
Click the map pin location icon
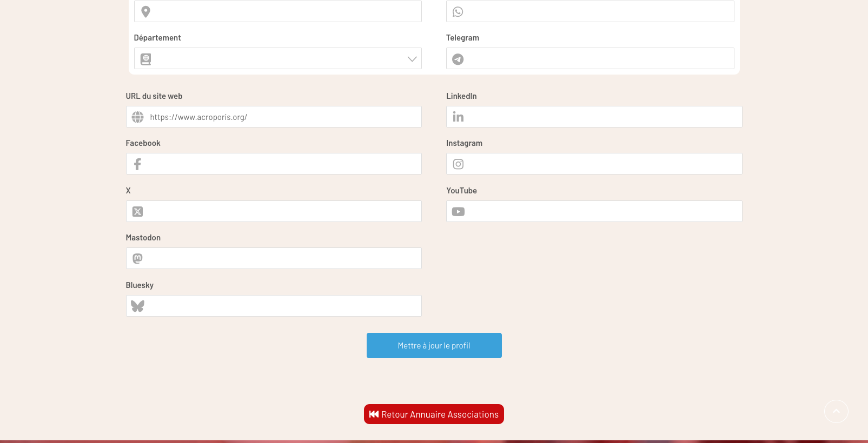tap(145, 11)
